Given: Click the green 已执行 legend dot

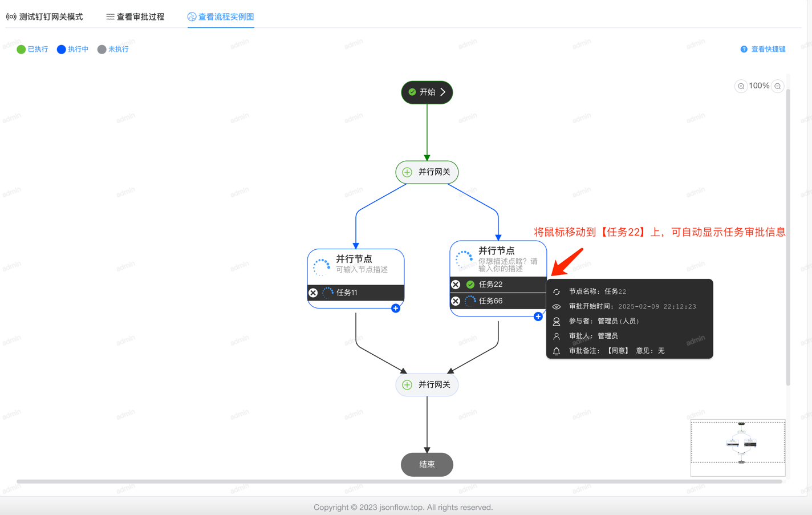Looking at the screenshot, I should click(21, 50).
